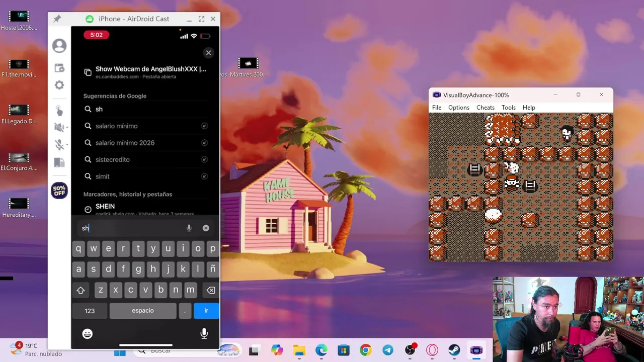
Task: Fill search with 'sistecredito' arrow icon
Action: [204, 159]
